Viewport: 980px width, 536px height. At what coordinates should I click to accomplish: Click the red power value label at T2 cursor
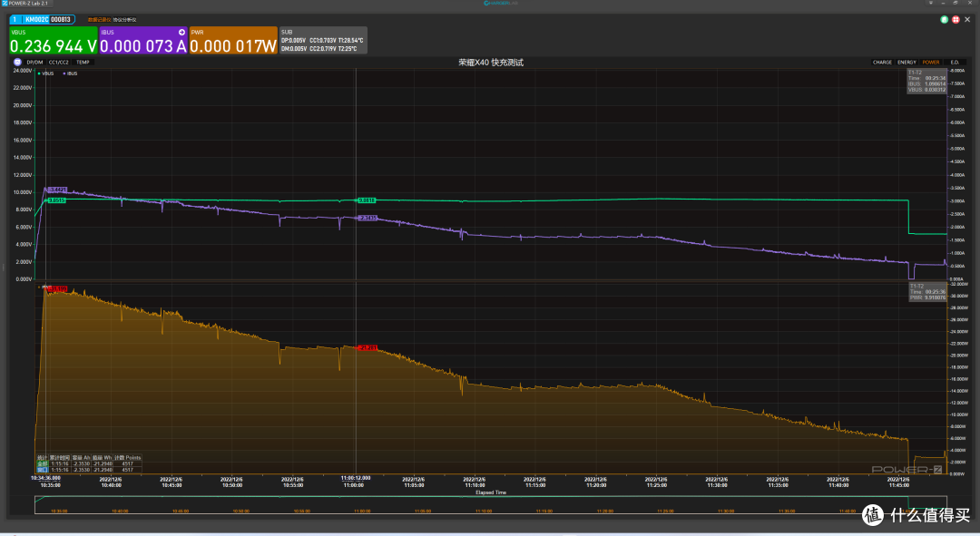pos(367,347)
